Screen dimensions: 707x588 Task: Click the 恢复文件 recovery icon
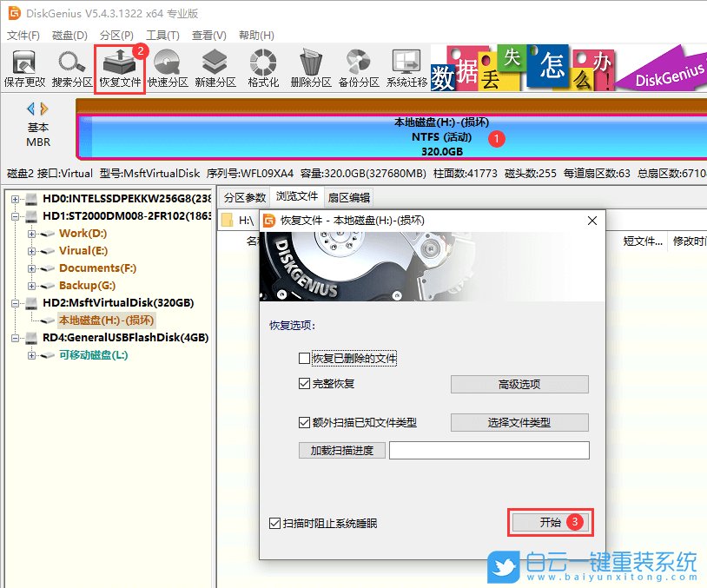(x=119, y=67)
